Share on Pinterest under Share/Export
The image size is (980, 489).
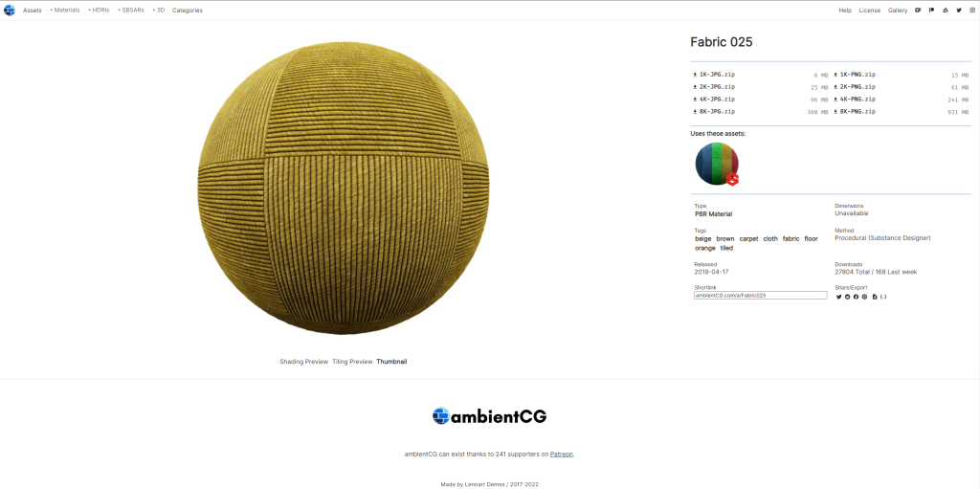864,297
